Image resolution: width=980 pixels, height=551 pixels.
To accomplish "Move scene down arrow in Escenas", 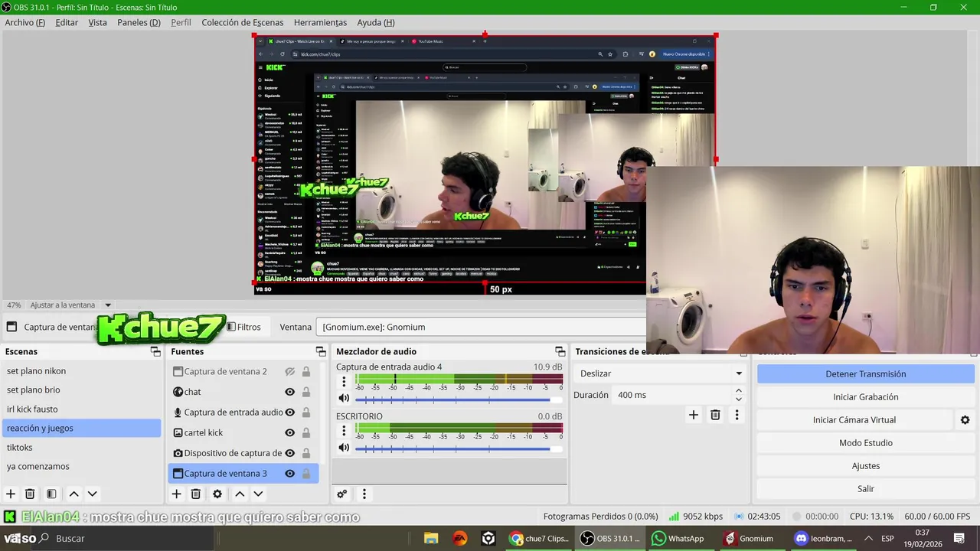I will (92, 494).
